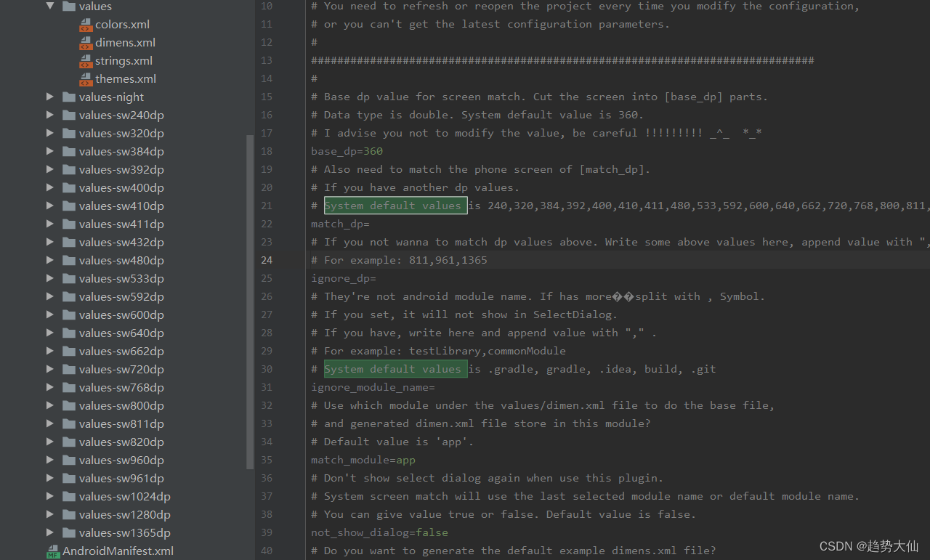Expand the values-sw240dp folder arrow
Screen dimensions: 930x560
point(50,115)
